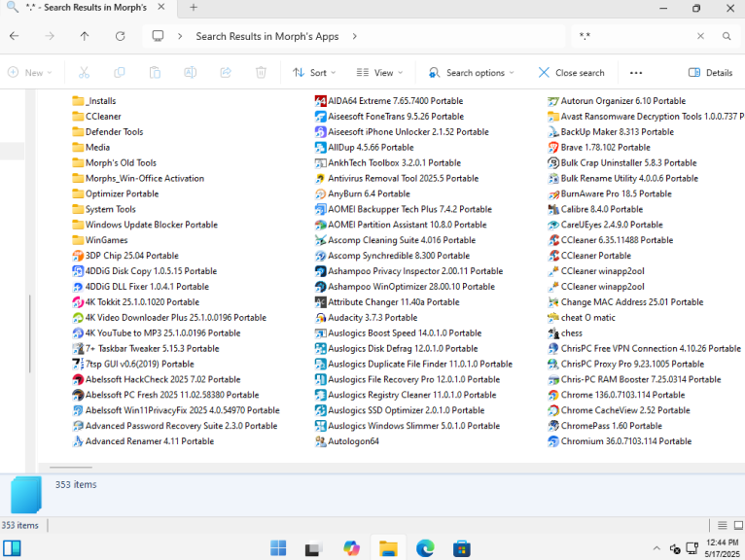Click the PC icon in address bar

pos(158,36)
